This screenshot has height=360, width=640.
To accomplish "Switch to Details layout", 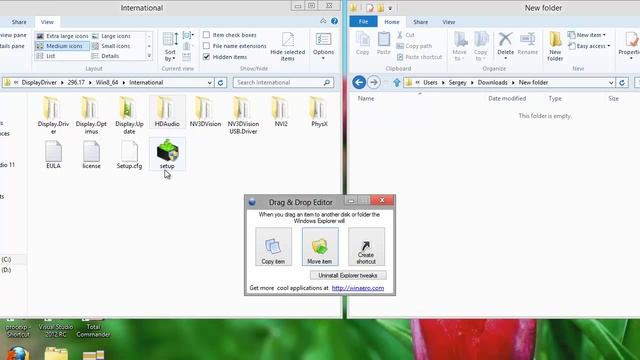I will (x=106, y=56).
